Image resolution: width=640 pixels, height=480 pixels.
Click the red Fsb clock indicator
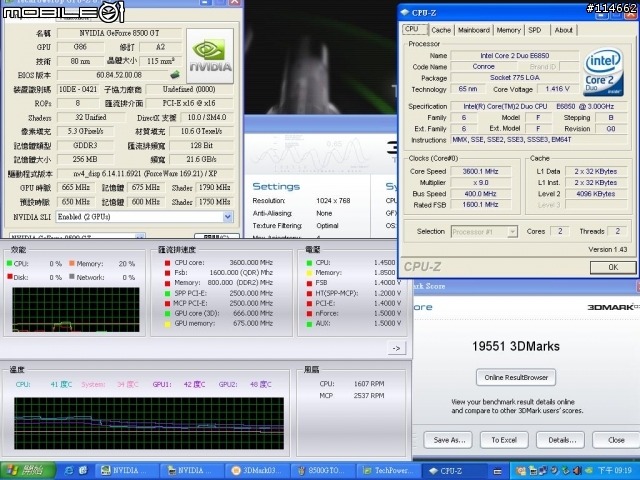(167, 273)
